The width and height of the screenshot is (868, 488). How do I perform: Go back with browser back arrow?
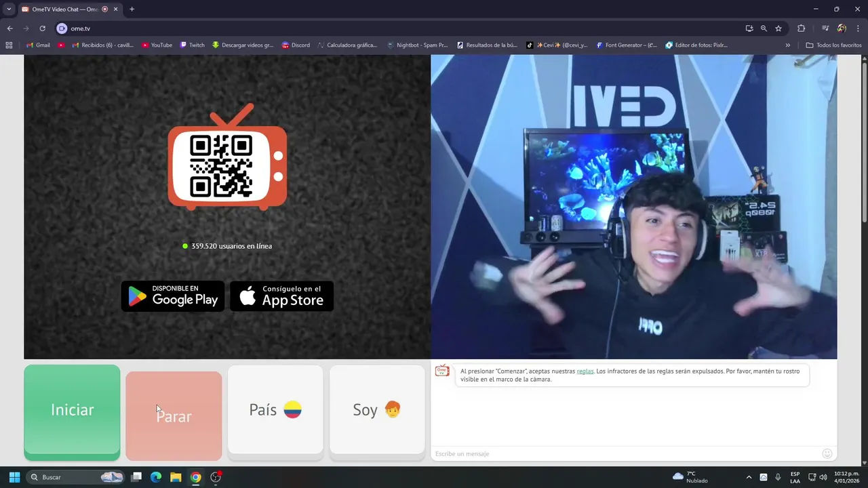(9, 28)
